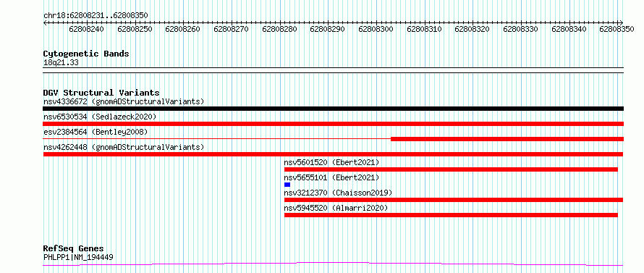This screenshot has width=644, height=273.
Task: Open variant nsv5655101 (Ebert2021) label
Action: 332,177
